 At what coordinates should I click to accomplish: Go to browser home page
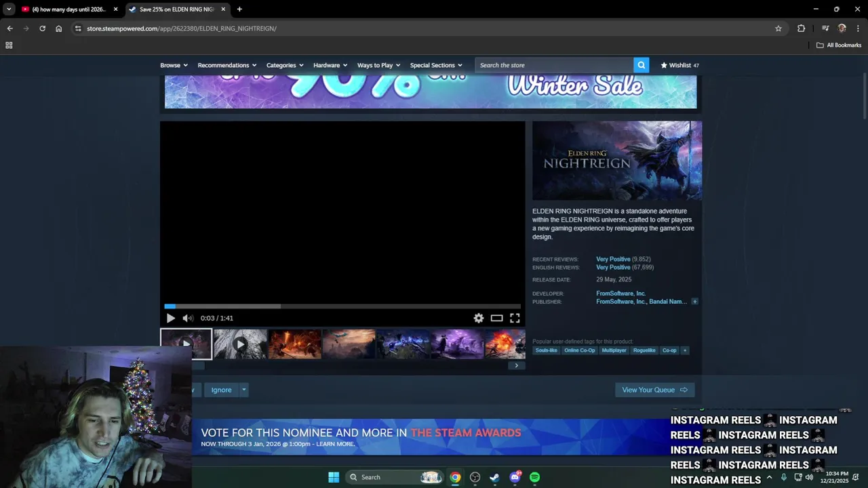pyautogui.click(x=58, y=28)
